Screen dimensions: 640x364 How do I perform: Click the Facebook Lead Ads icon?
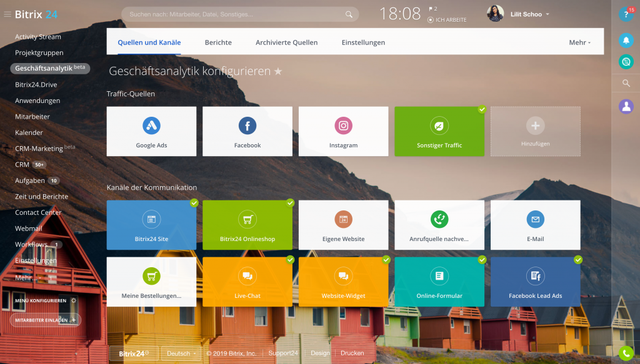tap(535, 276)
